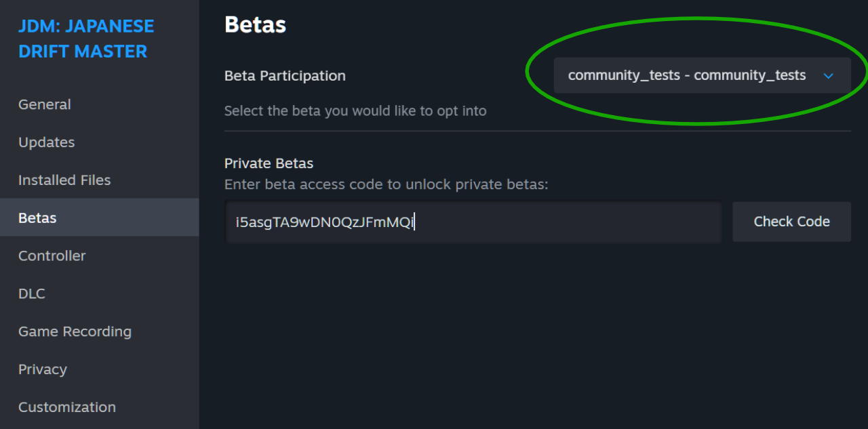Click the "Enter beta access code" hint text
Viewport: 868px width, 429px height.
(x=386, y=184)
